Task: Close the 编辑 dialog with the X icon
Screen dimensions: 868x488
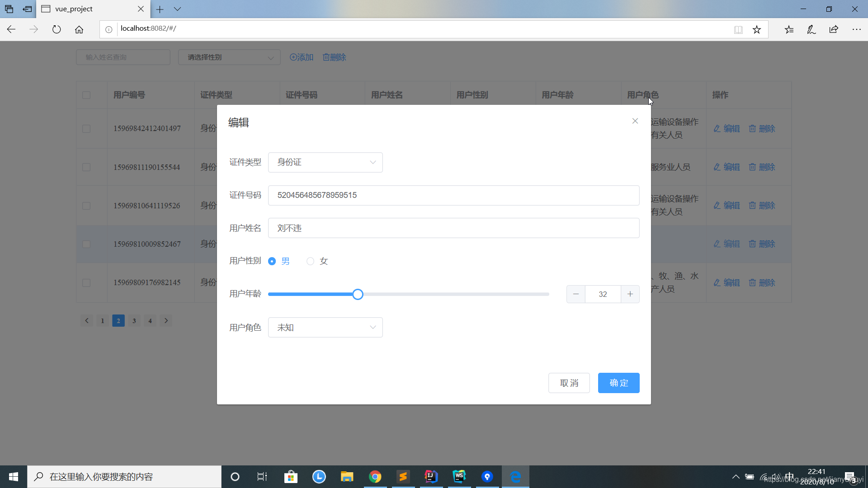Action: [635, 121]
